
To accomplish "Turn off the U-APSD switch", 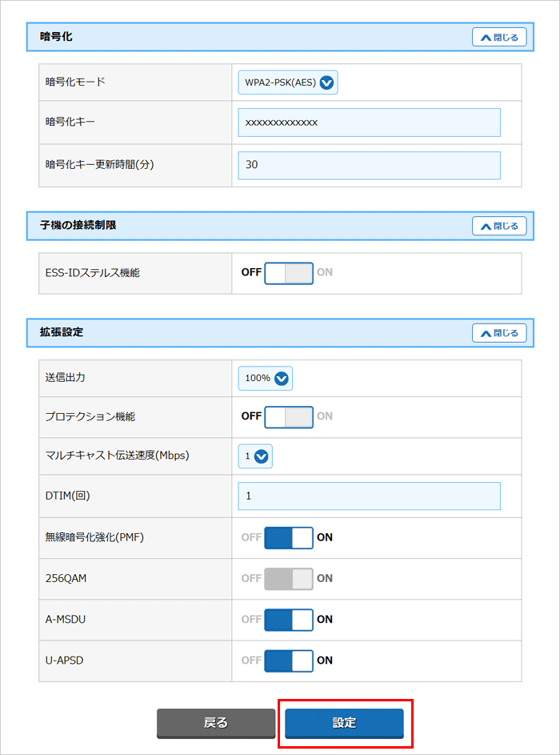I will point(288,661).
